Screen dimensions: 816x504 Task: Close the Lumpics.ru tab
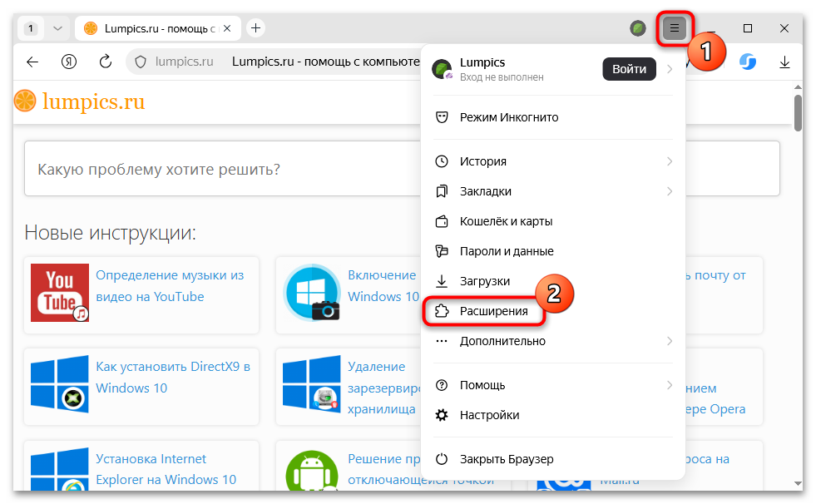point(227,28)
